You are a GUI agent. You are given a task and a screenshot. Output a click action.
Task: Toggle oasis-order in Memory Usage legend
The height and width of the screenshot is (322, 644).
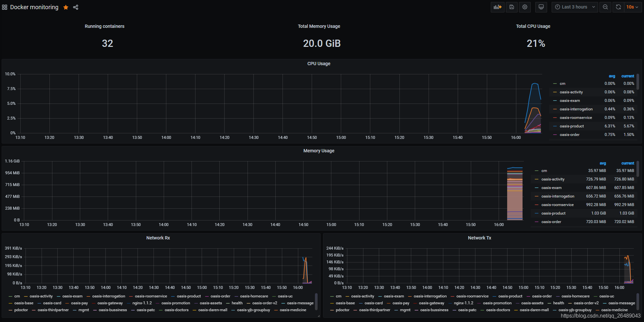point(551,222)
